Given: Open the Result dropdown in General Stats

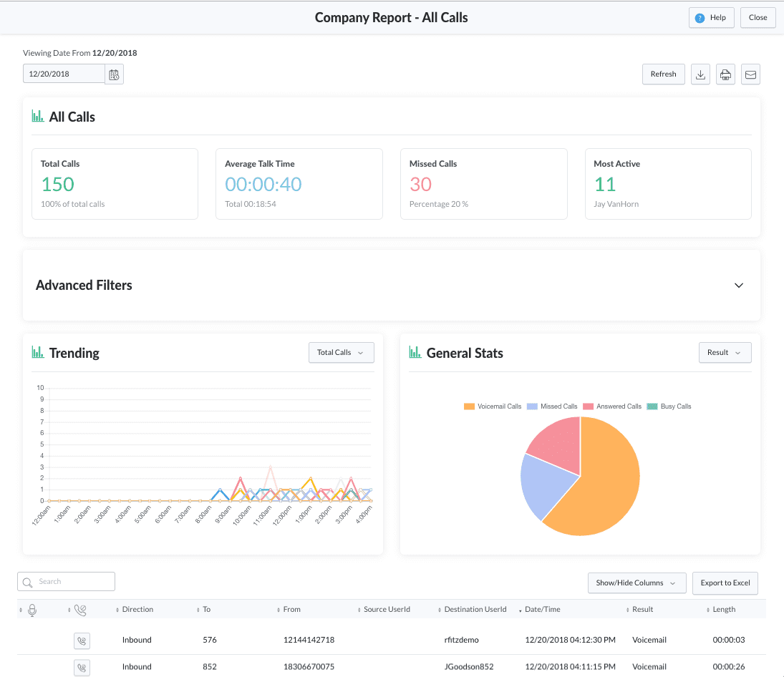Looking at the screenshot, I should [725, 353].
